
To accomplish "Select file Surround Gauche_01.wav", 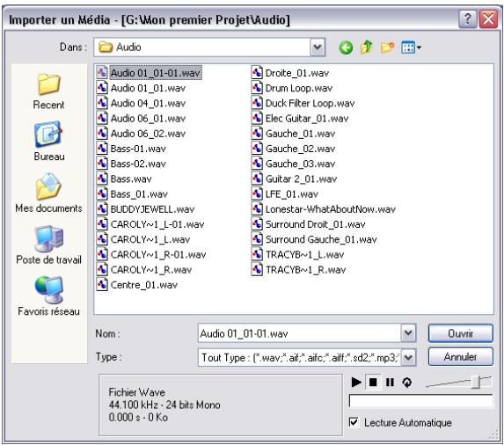I will tap(314, 239).
